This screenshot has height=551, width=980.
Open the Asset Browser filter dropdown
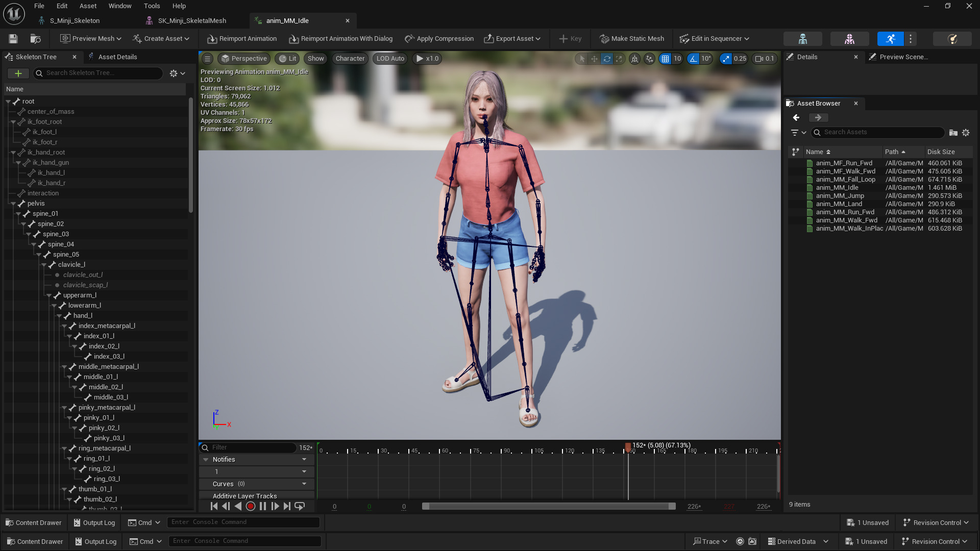(798, 133)
